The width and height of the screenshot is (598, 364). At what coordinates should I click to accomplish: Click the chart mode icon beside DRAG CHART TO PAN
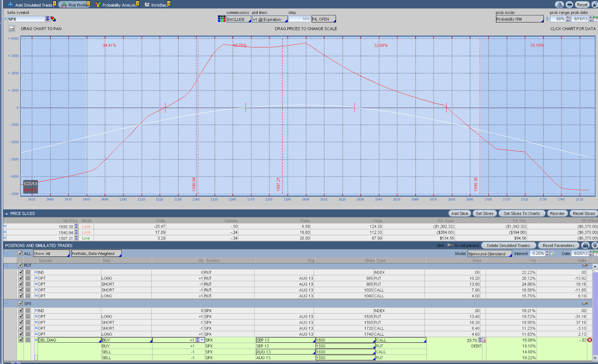12,29
